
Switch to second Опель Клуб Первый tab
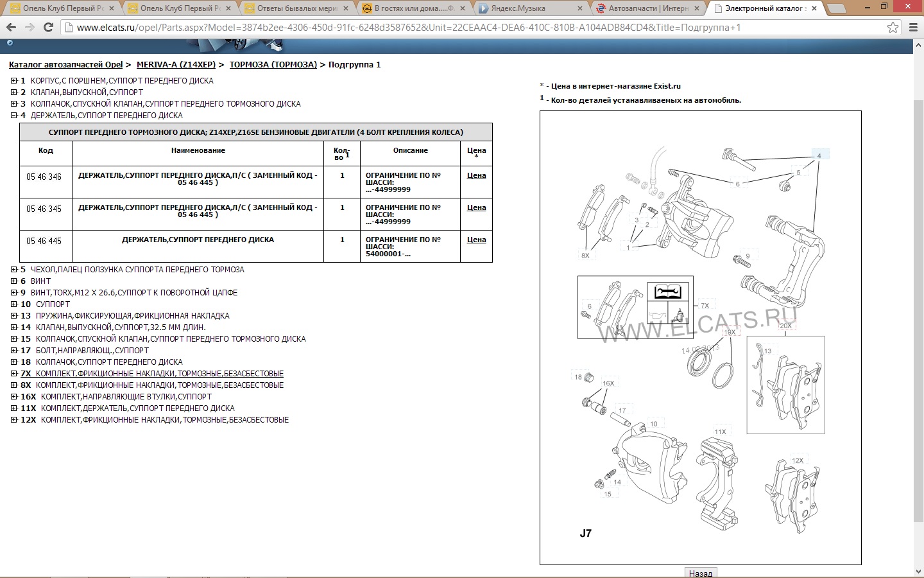180,8
